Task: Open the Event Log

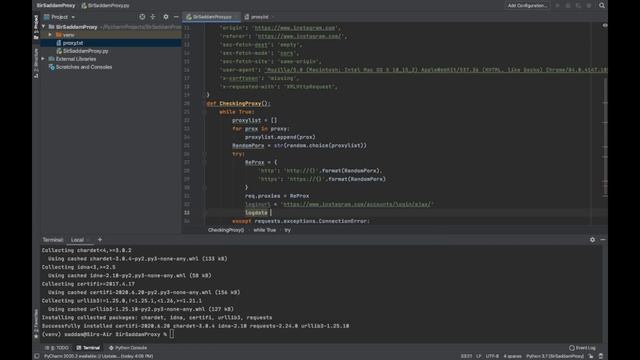Action: [x=582, y=348]
